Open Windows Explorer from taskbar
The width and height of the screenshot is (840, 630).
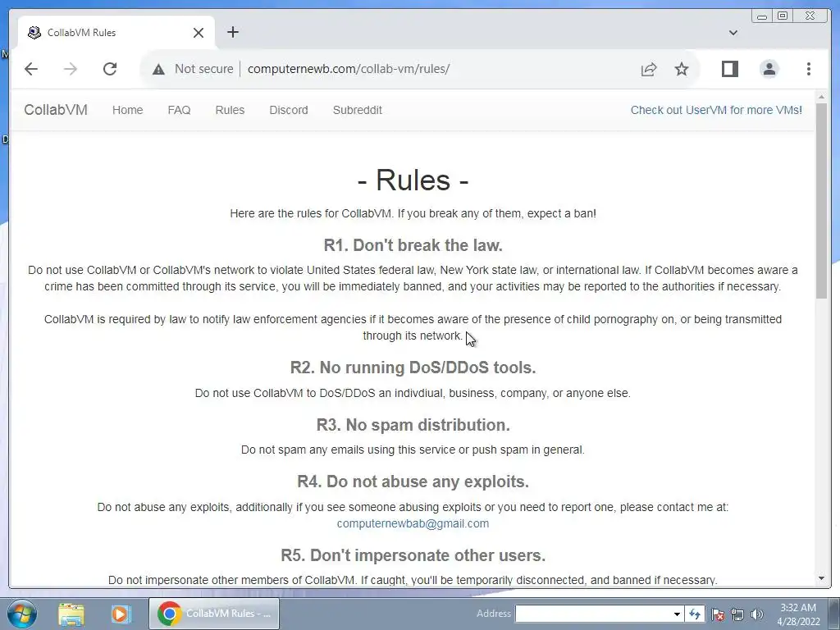[x=71, y=614]
